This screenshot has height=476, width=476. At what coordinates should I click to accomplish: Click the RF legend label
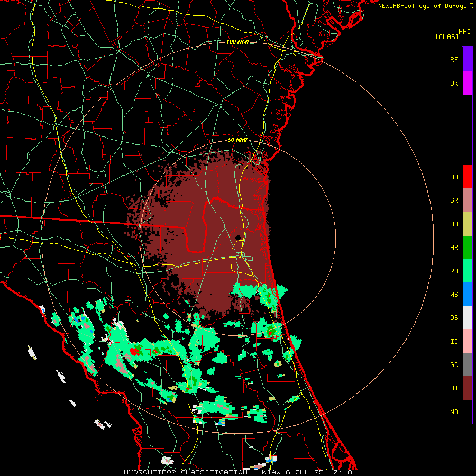tap(454, 59)
